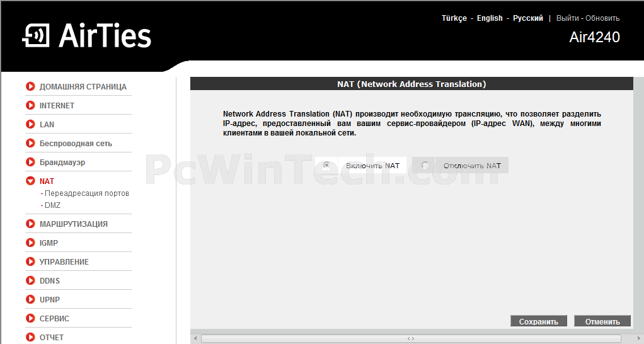Click arrow icon beside ОТЧЕТ

[30, 337]
